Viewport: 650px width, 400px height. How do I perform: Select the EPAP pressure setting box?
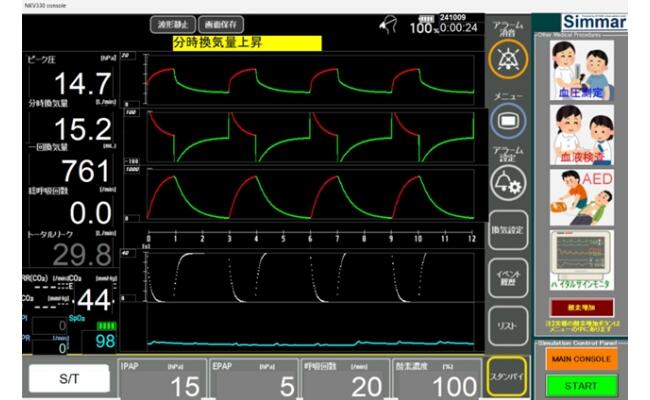point(254,378)
